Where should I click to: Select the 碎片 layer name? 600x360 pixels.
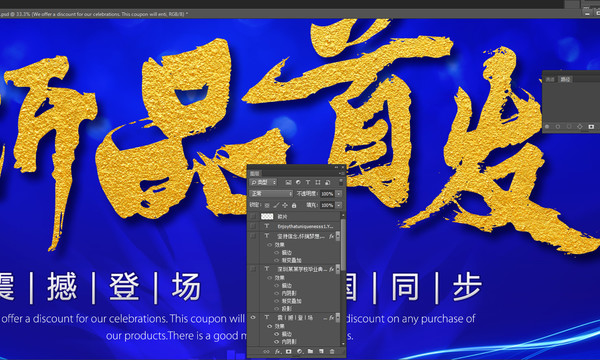[282, 217]
